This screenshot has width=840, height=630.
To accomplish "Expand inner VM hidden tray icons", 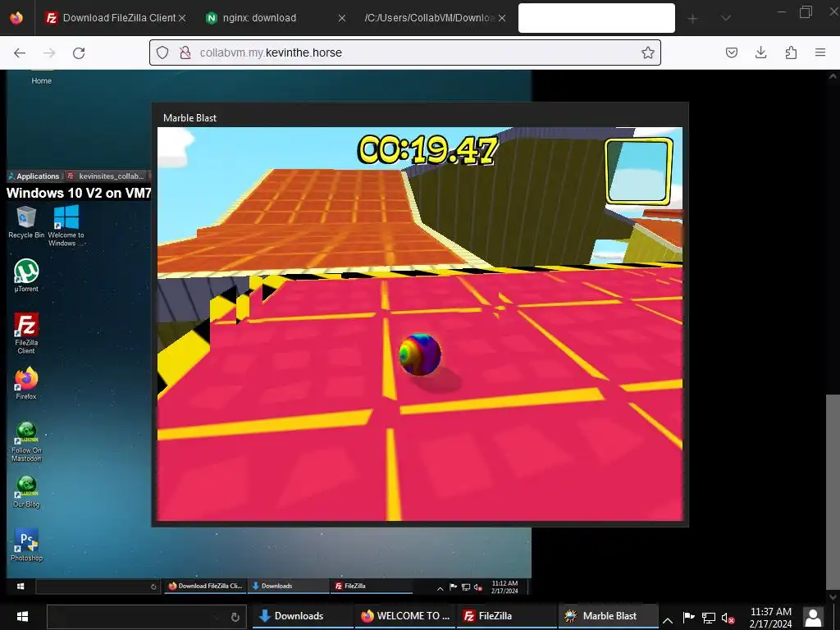I will point(440,587).
